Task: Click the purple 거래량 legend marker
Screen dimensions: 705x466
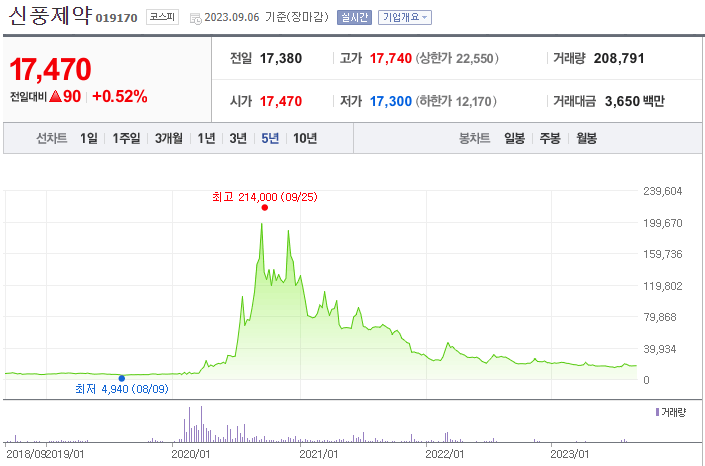Action: coord(657,411)
